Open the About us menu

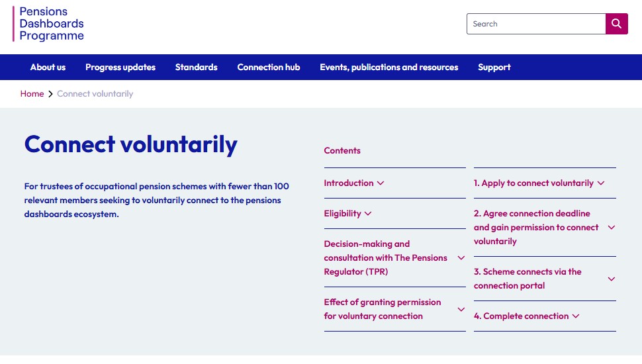pos(48,68)
